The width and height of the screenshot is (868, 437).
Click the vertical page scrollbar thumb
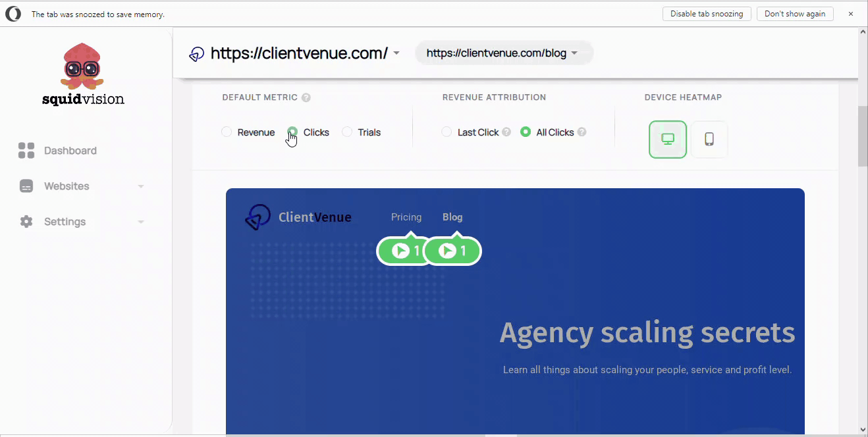tap(863, 136)
